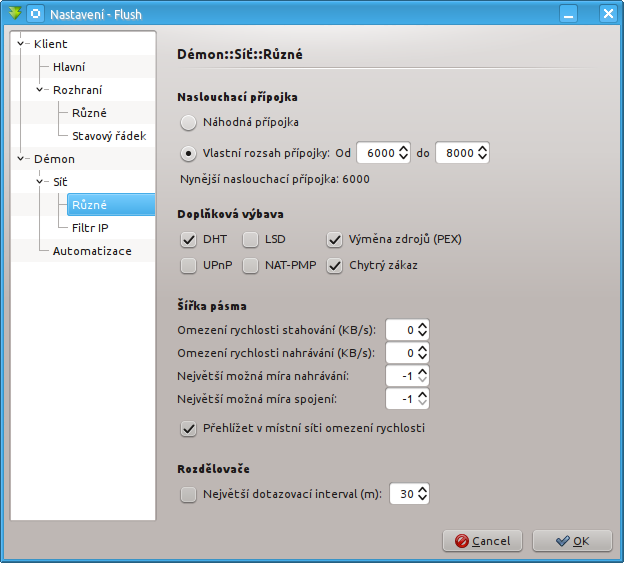Increase the dotazovací interval value 30
Viewport: 624px width, 563px height.
pos(423,489)
